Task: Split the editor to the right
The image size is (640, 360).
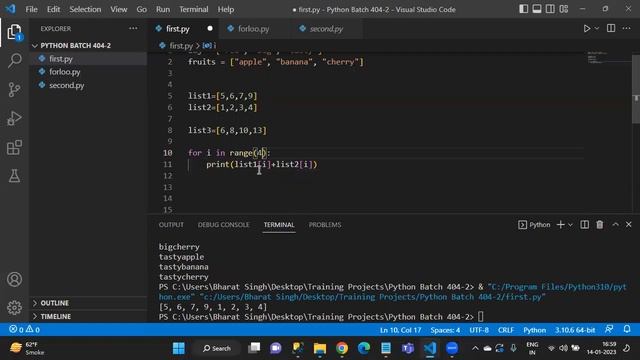Action: click(611, 28)
